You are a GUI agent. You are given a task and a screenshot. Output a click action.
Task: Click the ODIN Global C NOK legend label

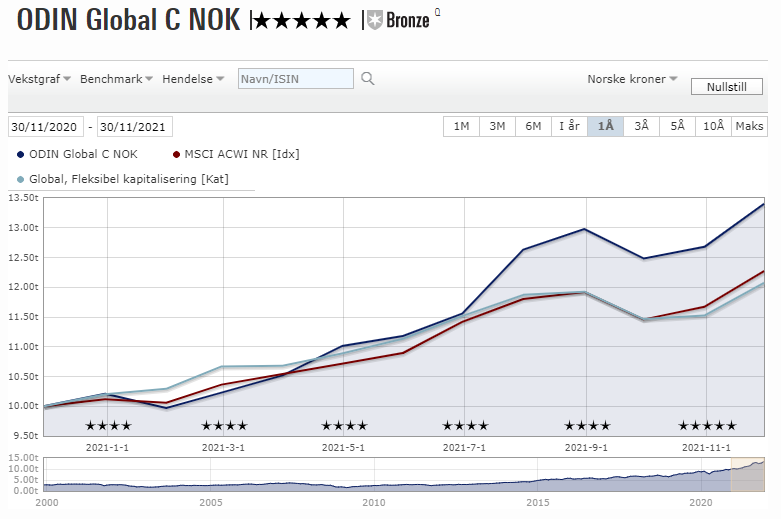83,154
